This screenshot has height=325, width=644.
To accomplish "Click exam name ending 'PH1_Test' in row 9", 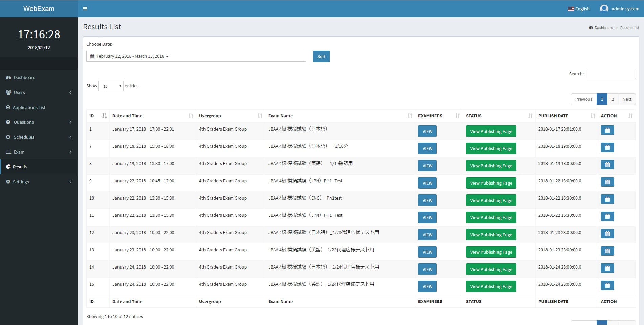I will point(305,181).
